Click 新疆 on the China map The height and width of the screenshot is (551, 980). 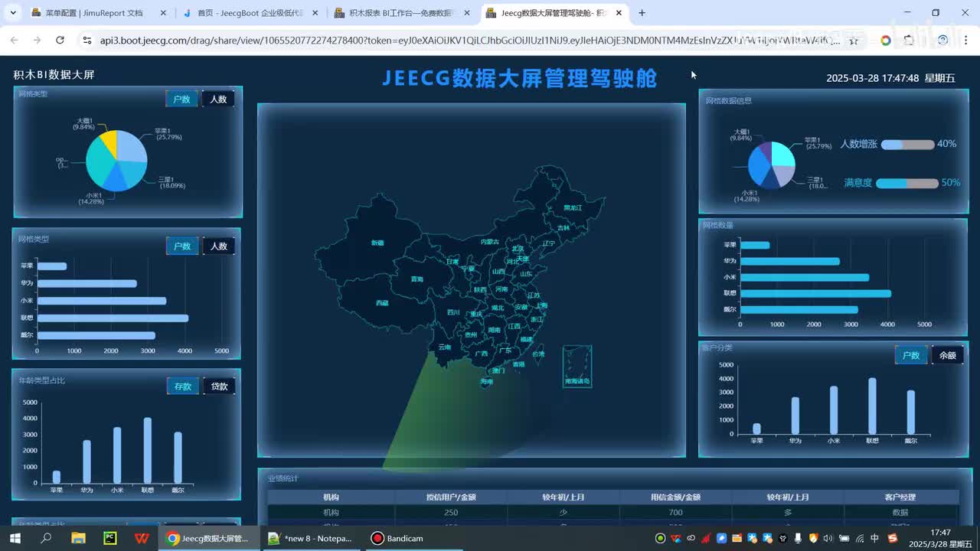[377, 243]
